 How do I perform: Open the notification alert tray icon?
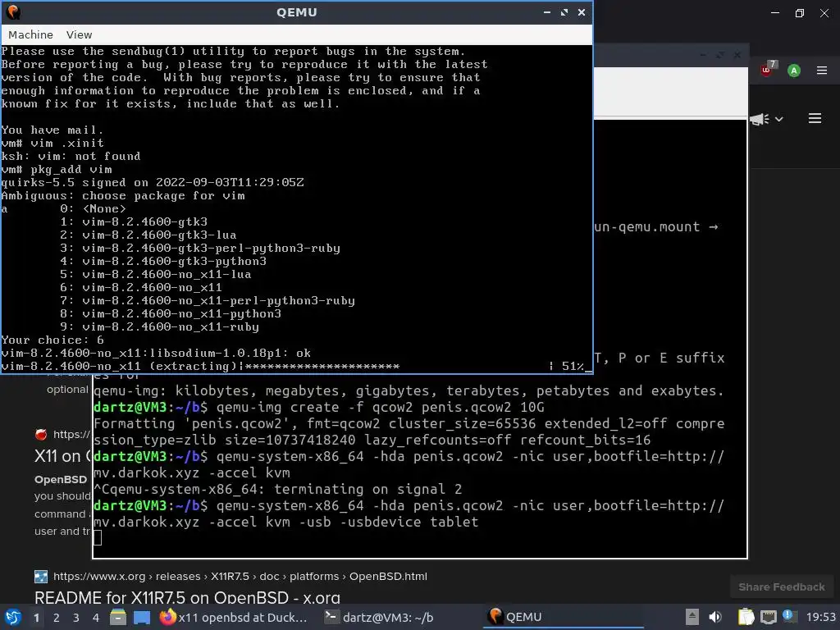(x=789, y=616)
